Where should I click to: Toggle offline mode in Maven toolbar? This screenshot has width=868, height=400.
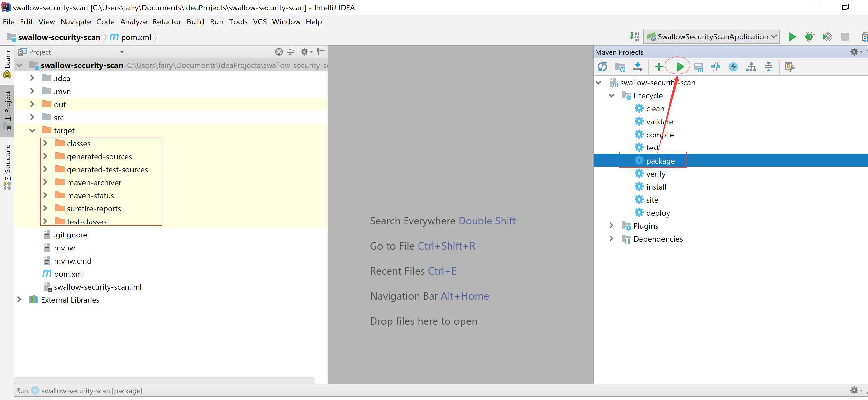[716, 67]
